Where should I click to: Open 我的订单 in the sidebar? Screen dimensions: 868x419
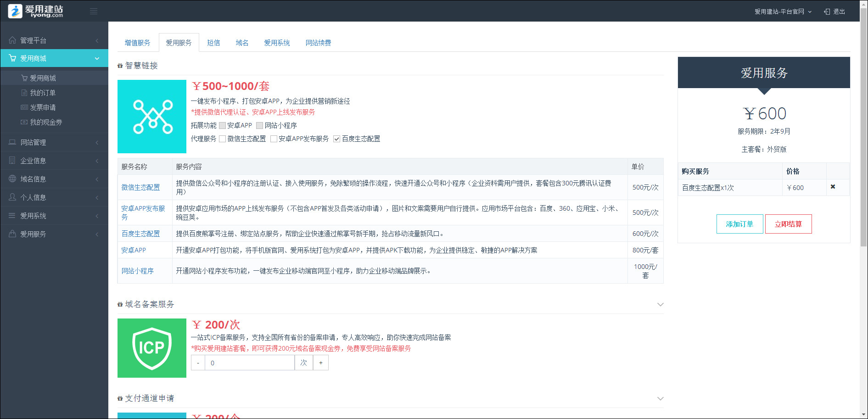pyautogui.click(x=43, y=93)
